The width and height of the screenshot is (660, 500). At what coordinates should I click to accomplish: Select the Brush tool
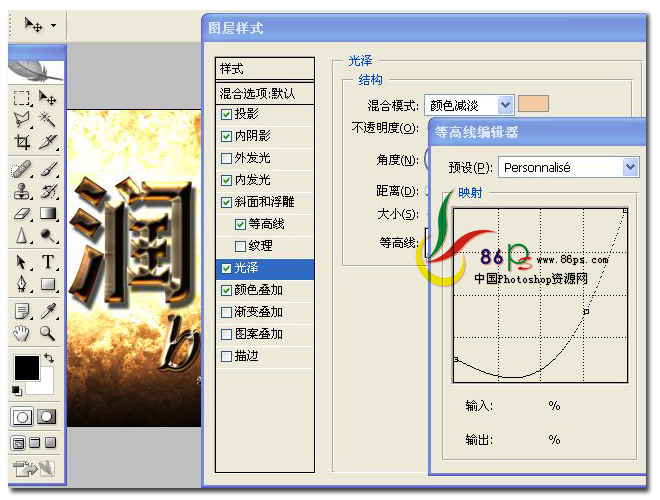coord(48,169)
